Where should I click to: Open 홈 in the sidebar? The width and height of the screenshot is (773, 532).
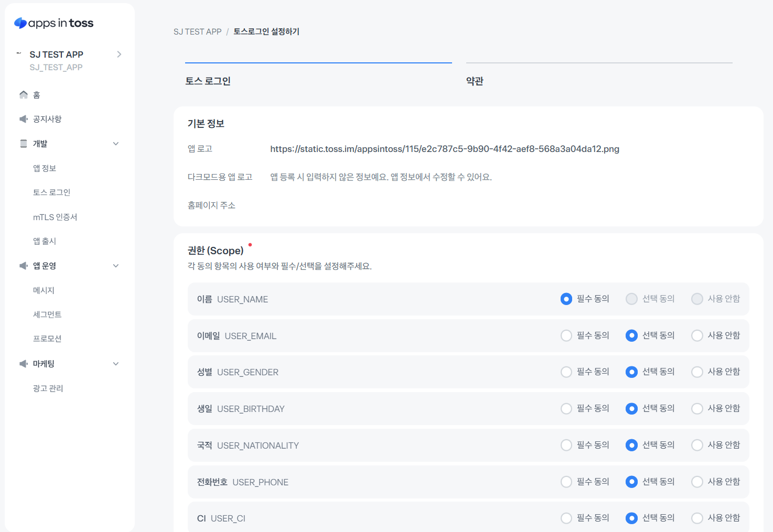click(x=37, y=95)
